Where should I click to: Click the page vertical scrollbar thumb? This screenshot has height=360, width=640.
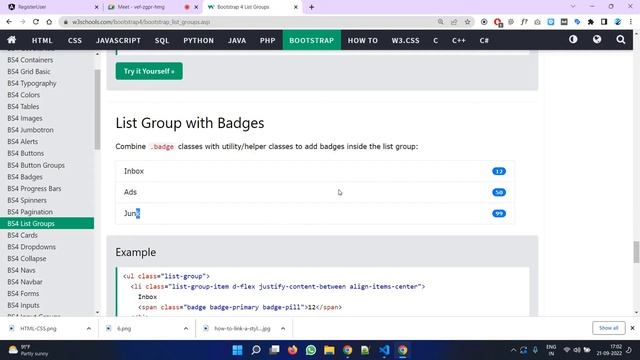636,252
